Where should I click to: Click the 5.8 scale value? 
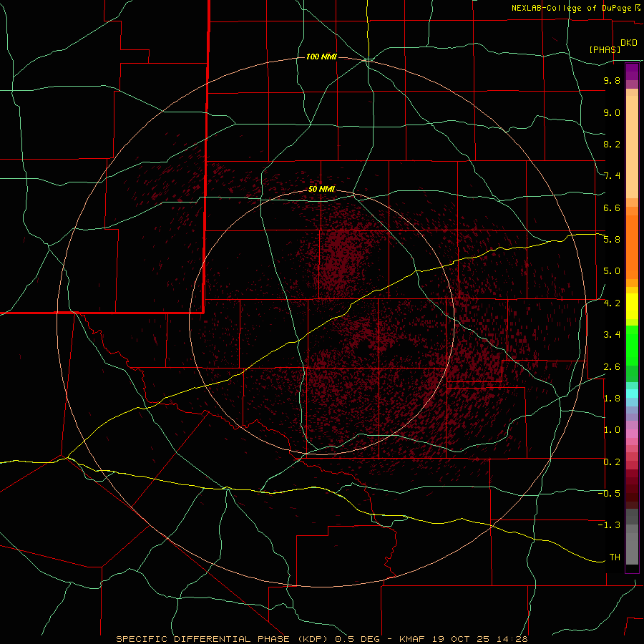pos(612,240)
